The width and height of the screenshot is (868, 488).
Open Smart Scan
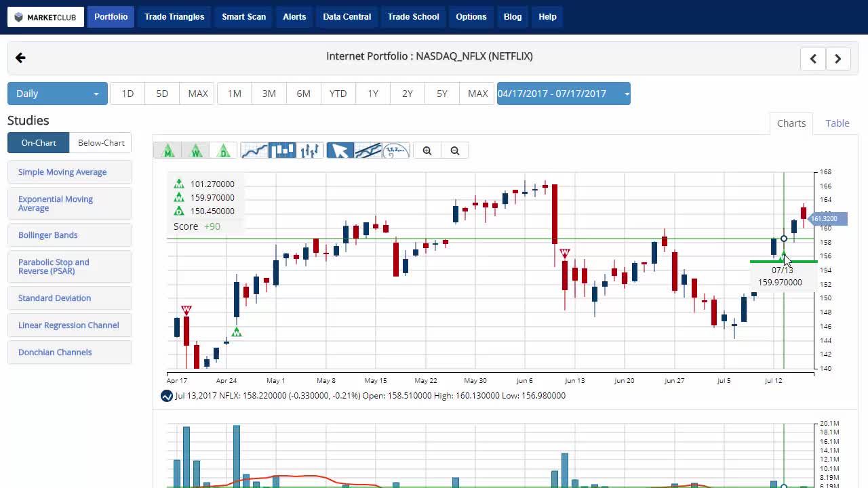click(x=244, y=17)
